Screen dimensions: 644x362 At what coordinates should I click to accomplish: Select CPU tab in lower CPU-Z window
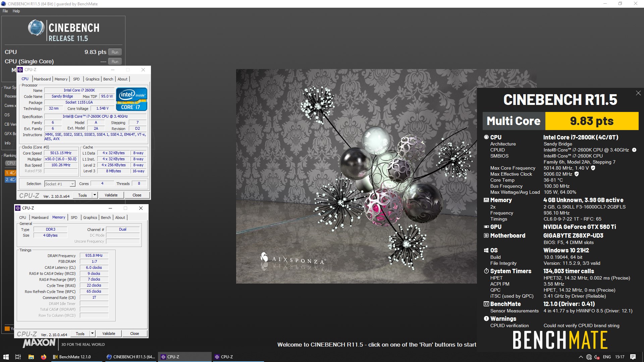(x=22, y=218)
